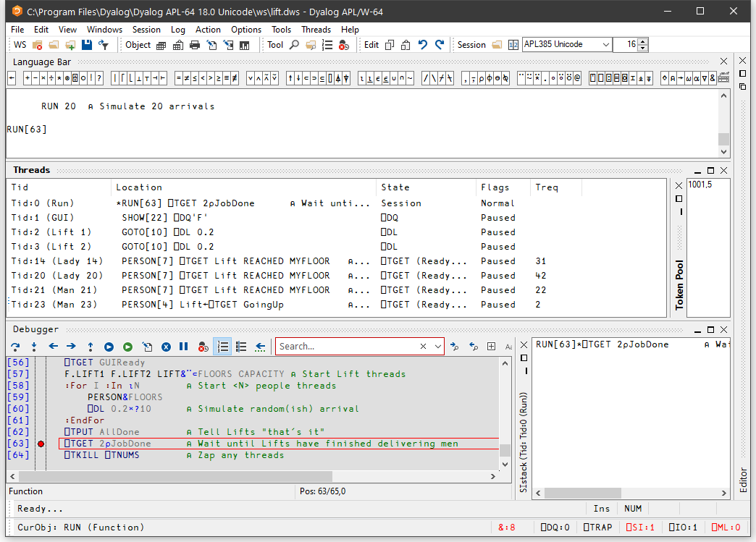The width and height of the screenshot is (756, 542).
Task: Open the Session menu
Action: 146,30
